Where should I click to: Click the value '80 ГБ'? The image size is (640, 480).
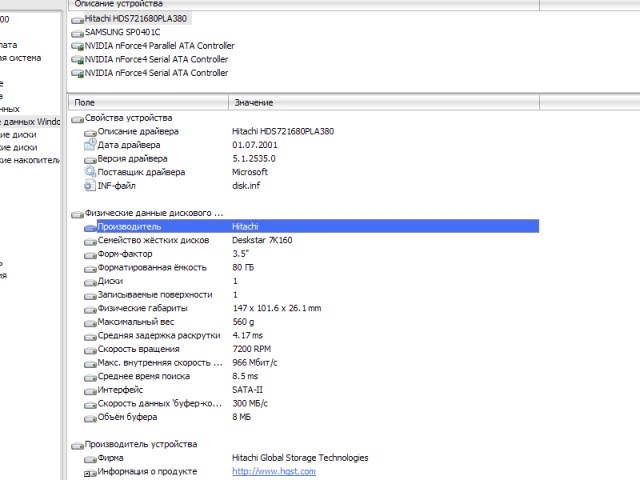coord(243,267)
